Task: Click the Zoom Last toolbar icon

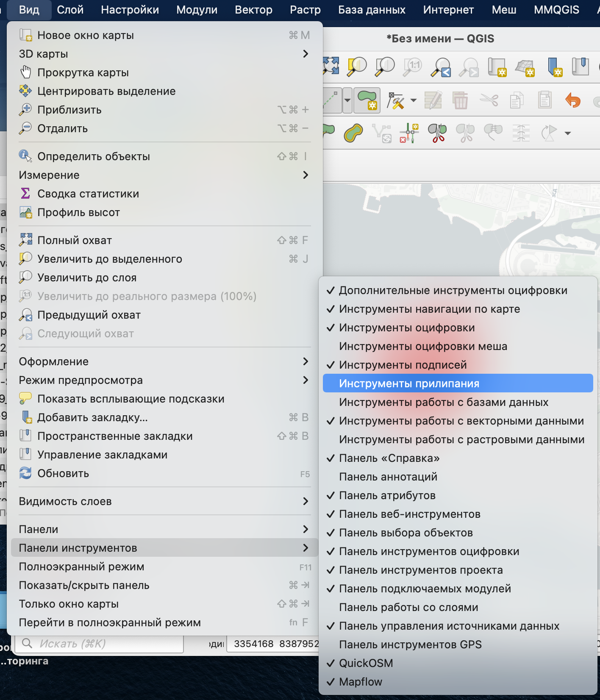Action: (441, 67)
